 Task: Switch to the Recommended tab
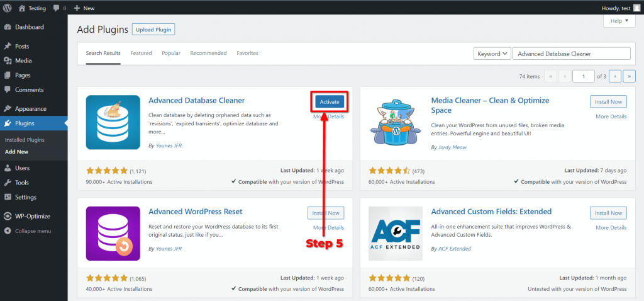click(x=208, y=54)
